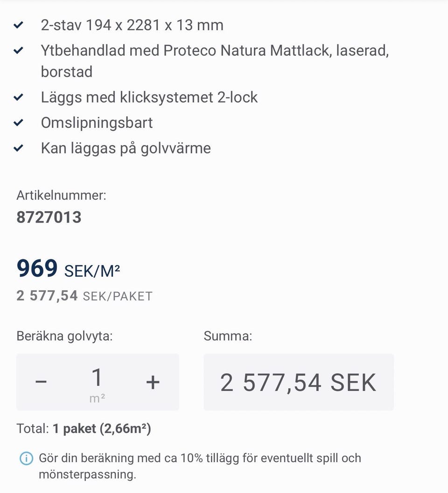This screenshot has height=493, width=448.
Task: Click the 10% tillägg information note text
Action: tap(200, 466)
